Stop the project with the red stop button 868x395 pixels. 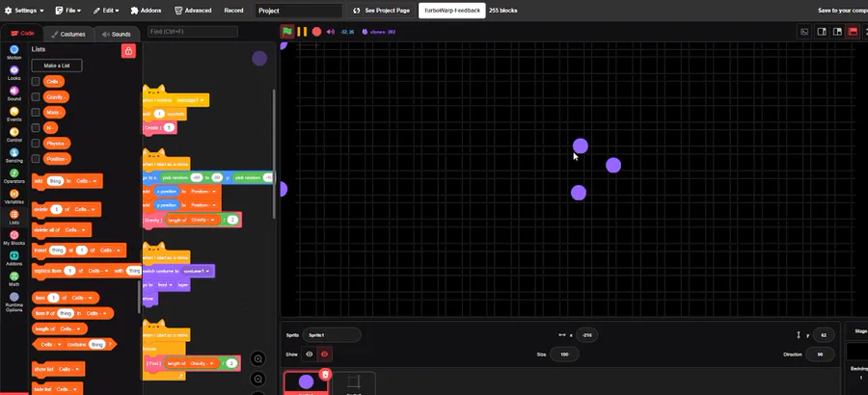point(316,32)
